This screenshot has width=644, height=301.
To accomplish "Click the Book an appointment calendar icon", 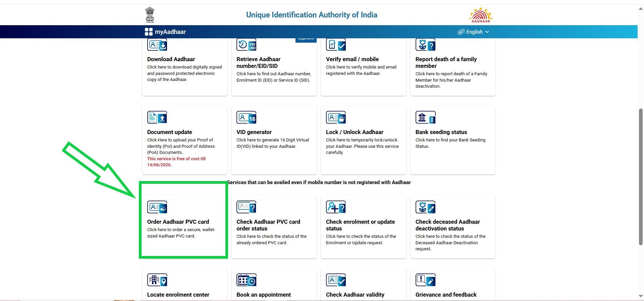I will point(247,280).
